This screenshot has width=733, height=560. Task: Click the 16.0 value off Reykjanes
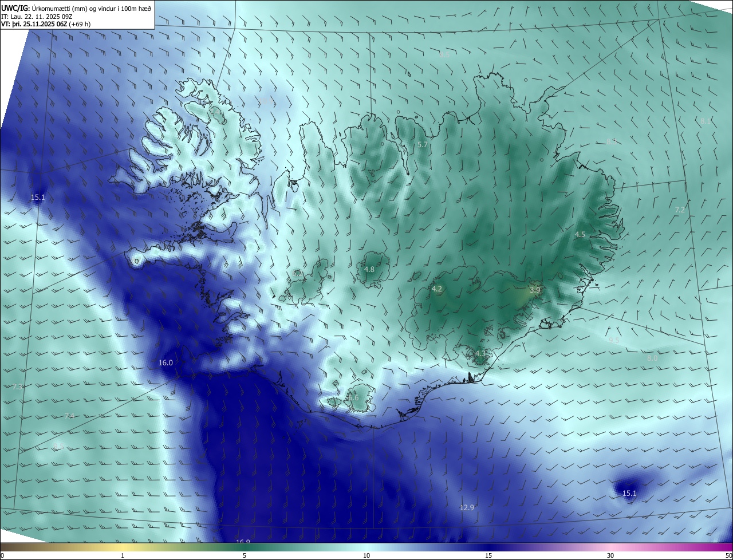pos(165,362)
